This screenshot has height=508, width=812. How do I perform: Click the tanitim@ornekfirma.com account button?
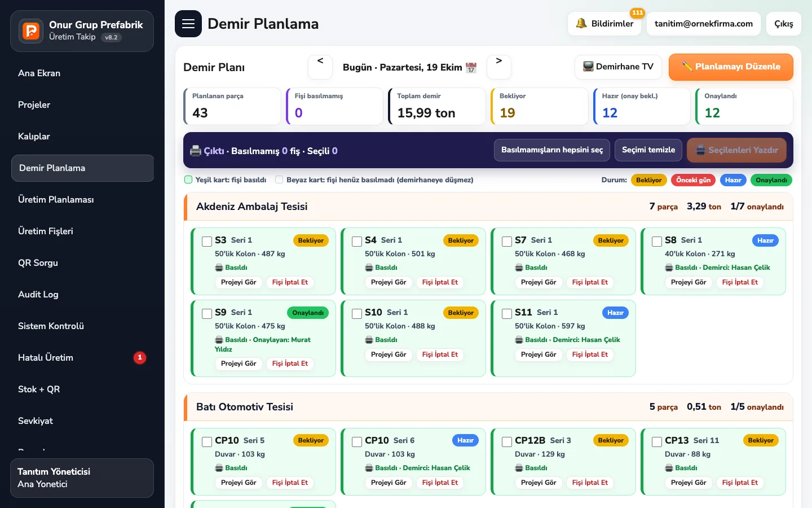click(704, 24)
